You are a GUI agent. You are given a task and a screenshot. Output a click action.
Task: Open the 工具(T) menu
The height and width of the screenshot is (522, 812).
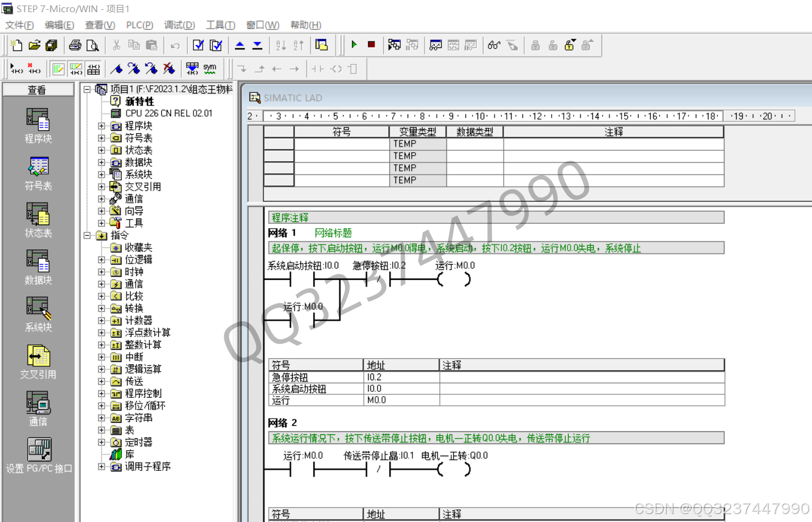click(220, 25)
